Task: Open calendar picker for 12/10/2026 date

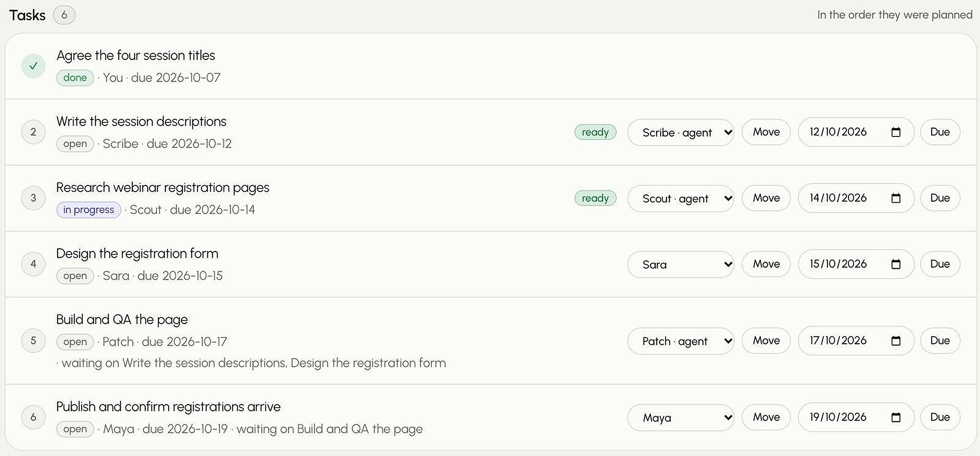Action: 896,132
